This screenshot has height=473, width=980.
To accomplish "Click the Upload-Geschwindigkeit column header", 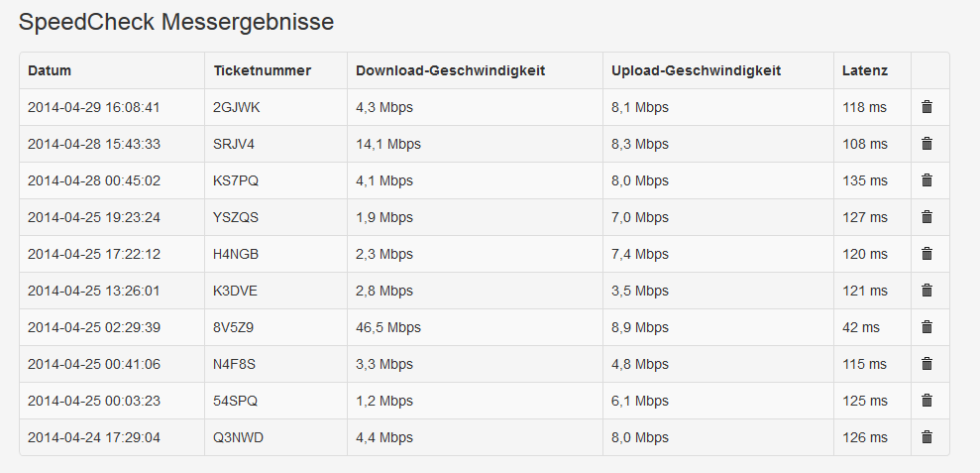I will (x=696, y=70).
